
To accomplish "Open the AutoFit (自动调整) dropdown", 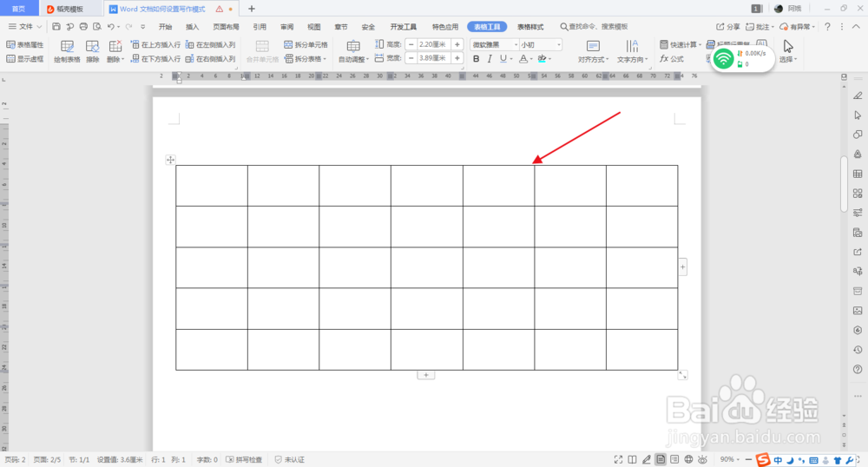I will click(353, 51).
